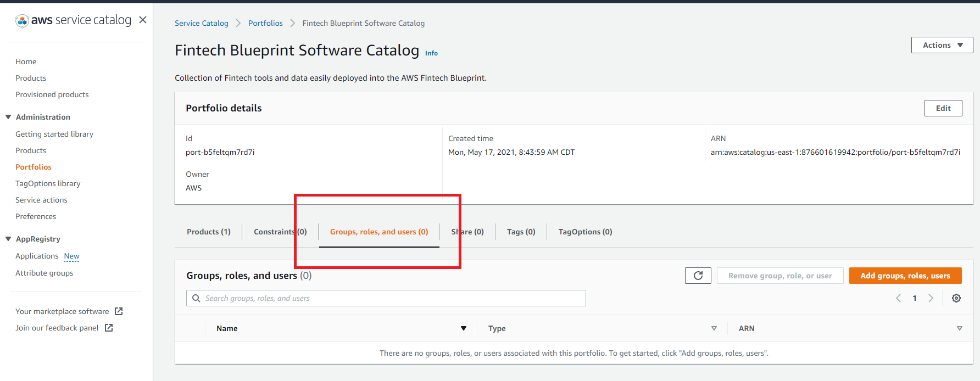Image resolution: width=980 pixels, height=381 pixels.
Task: Open Getting started library
Action: [x=54, y=134]
